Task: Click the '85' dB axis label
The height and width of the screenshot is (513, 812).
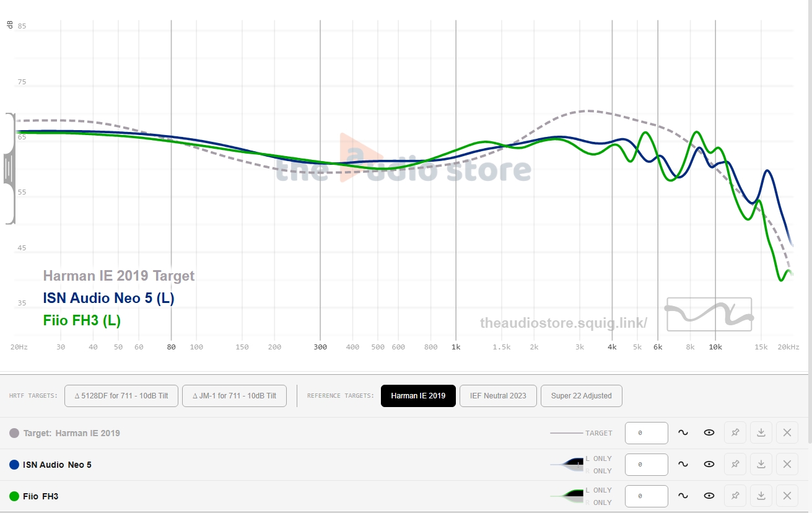Action: pos(22,26)
